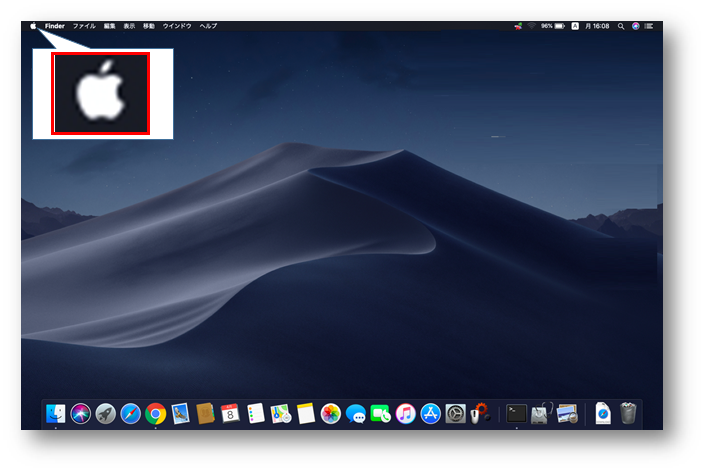Open the Apple menu in the menu bar

pyautogui.click(x=33, y=26)
